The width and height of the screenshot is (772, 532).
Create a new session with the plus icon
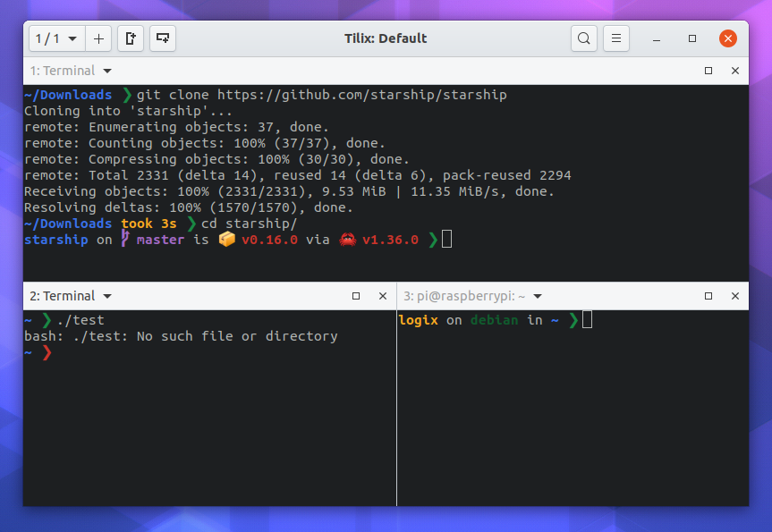point(98,38)
